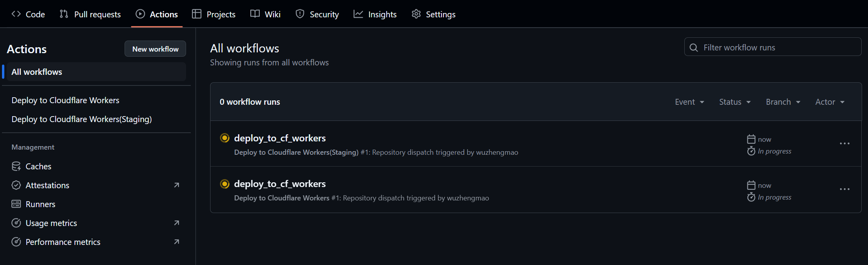Go to Pull requests tab
The width and height of the screenshot is (868, 265).
tap(90, 14)
